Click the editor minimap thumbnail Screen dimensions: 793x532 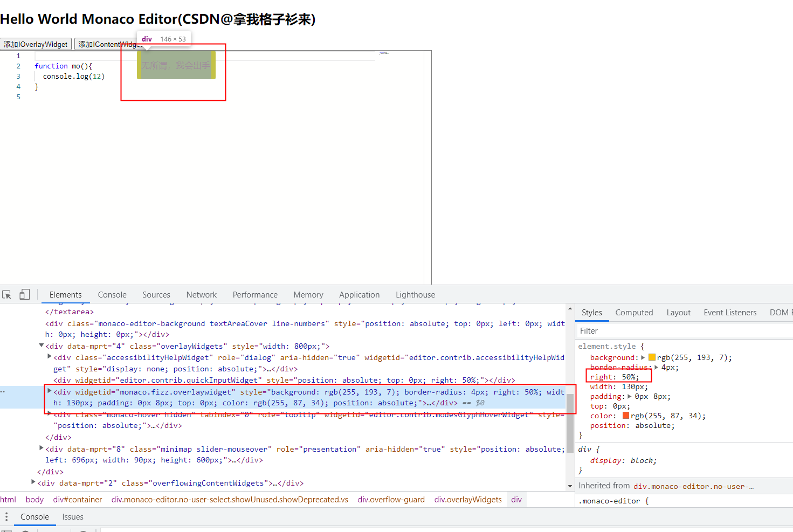(384, 53)
